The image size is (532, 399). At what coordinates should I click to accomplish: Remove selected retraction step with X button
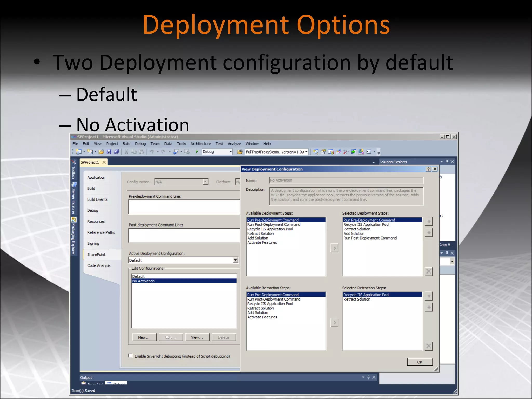point(429,346)
